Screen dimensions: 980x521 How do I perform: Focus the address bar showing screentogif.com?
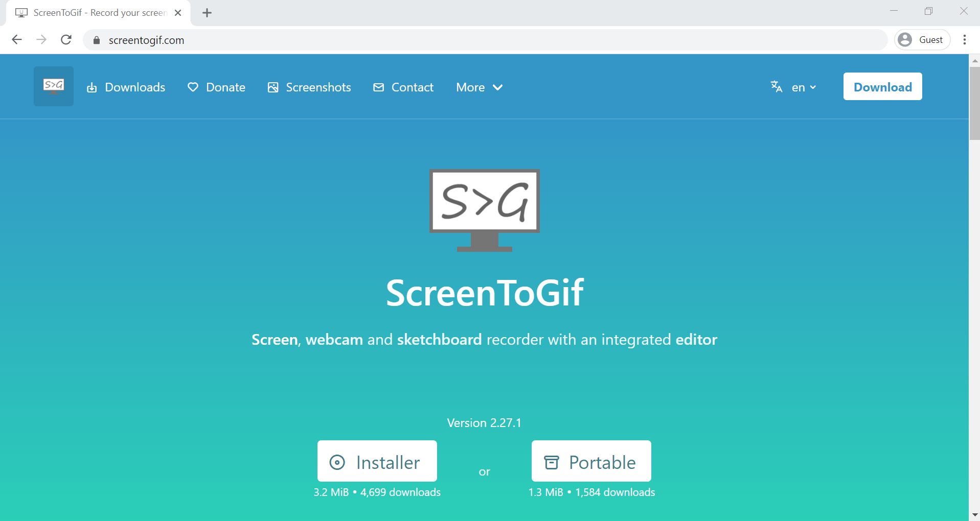(486, 40)
